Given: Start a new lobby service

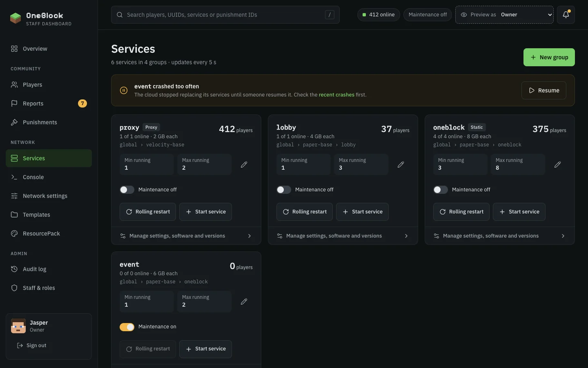Looking at the screenshot, I should [x=362, y=212].
